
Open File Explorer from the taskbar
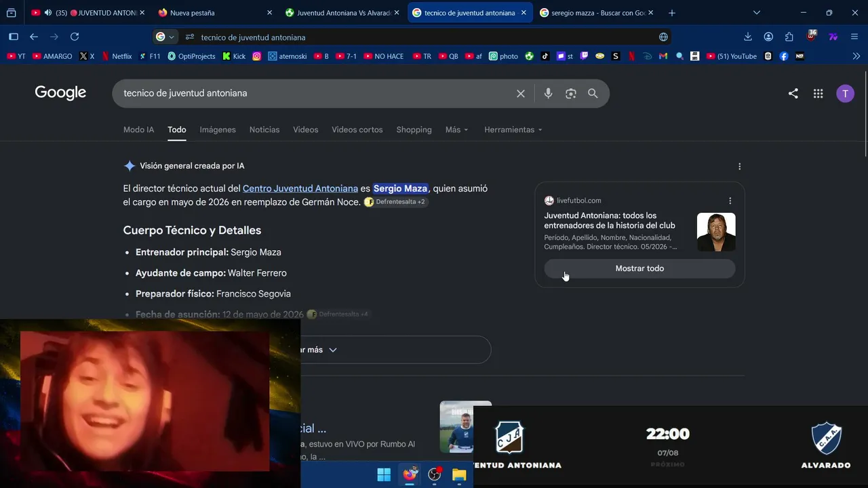tap(459, 474)
